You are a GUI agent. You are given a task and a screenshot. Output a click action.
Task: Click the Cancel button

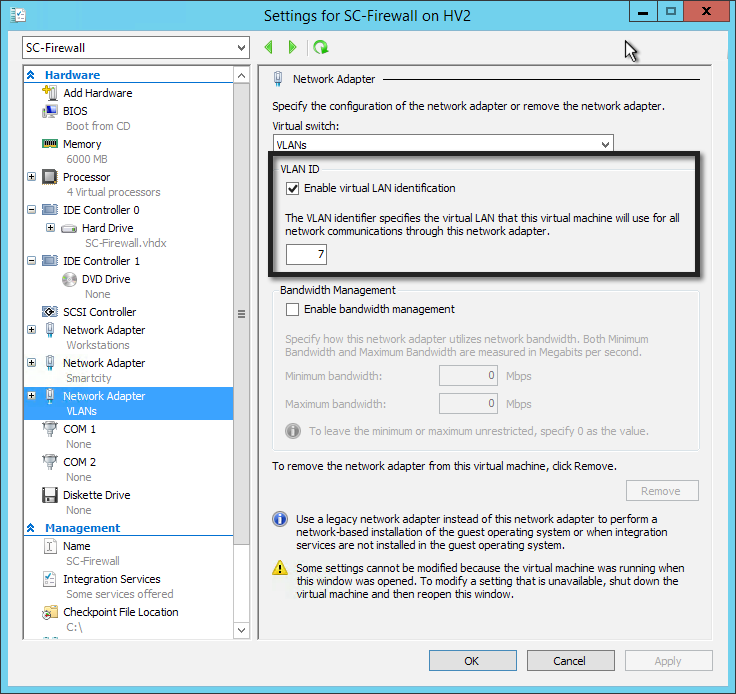pyautogui.click(x=570, y=661)
